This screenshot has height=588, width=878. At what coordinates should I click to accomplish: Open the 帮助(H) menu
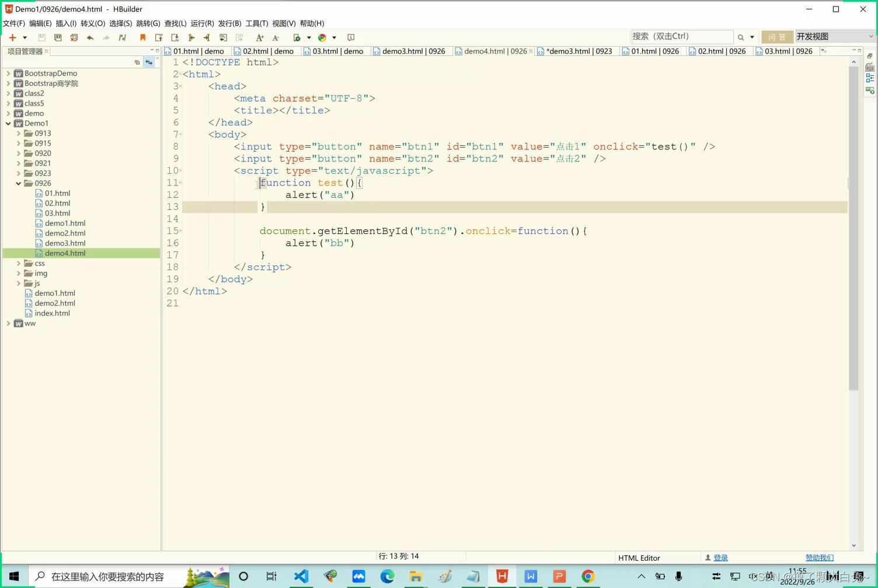pos(312,23)
